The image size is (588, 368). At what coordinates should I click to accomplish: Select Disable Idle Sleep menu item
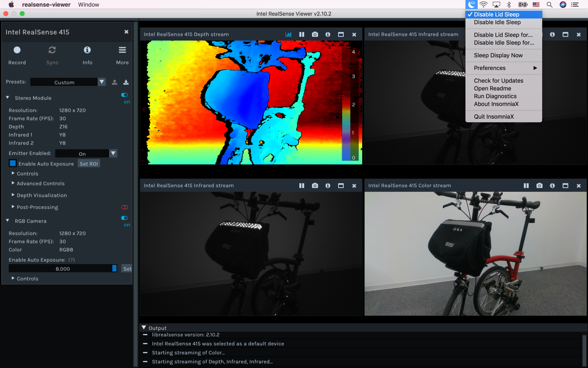pos(497,22)
